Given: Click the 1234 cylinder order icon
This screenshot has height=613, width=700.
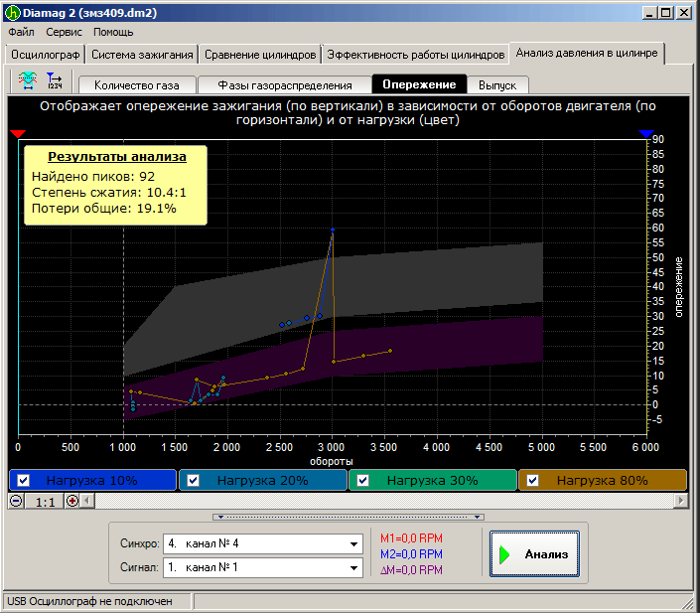Looking at the screenshot, I should 54,80.
